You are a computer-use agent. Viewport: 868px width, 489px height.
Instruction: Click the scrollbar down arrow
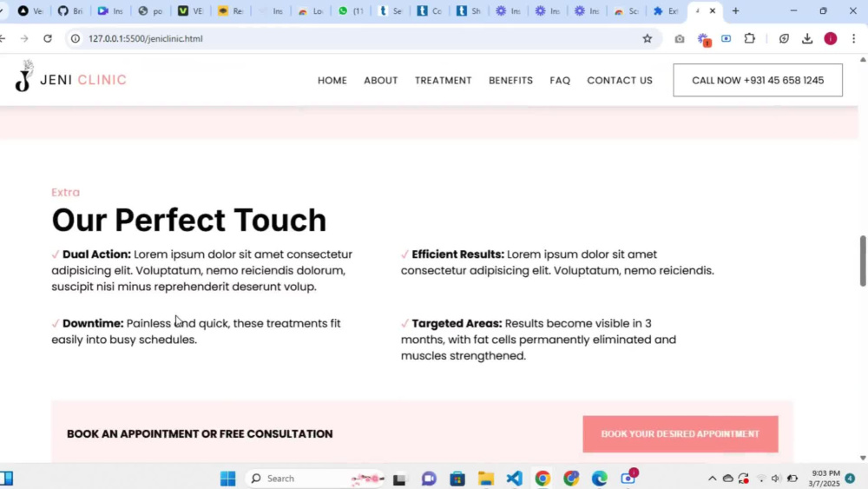point(863,458)
